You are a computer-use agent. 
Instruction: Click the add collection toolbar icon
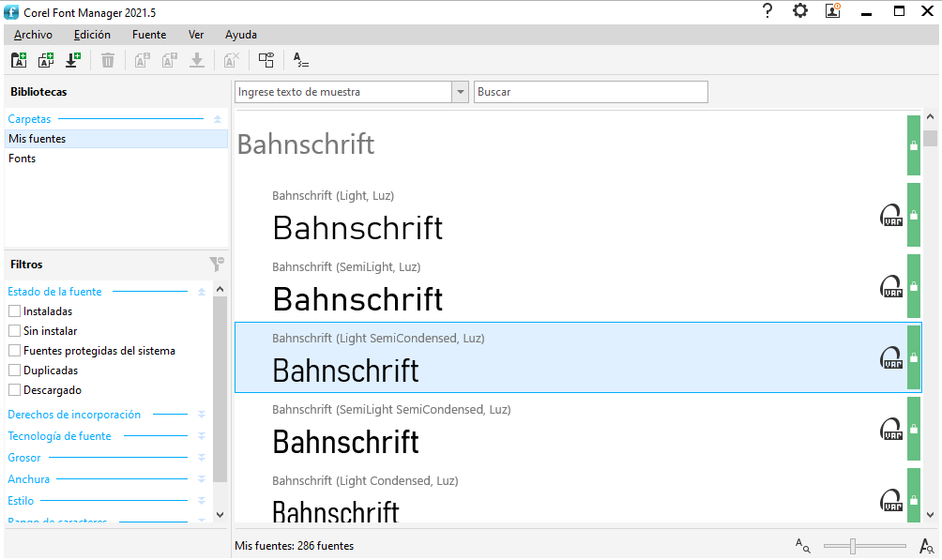45,61
